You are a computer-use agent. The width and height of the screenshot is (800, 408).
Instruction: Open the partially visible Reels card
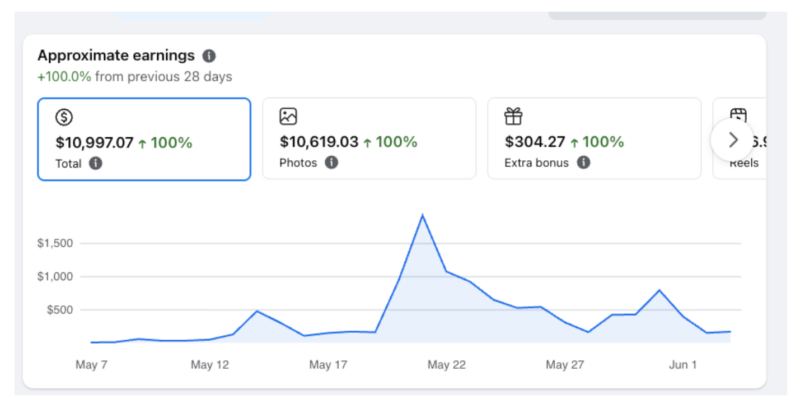tap(740, 139)
